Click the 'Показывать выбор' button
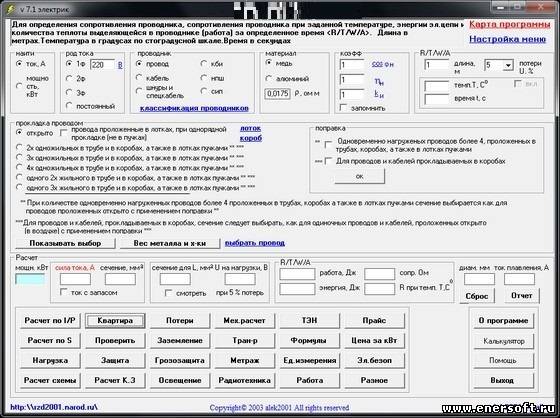Image resolution: width=560 pixels, height=418 pixels. click(x=65, y=243)
